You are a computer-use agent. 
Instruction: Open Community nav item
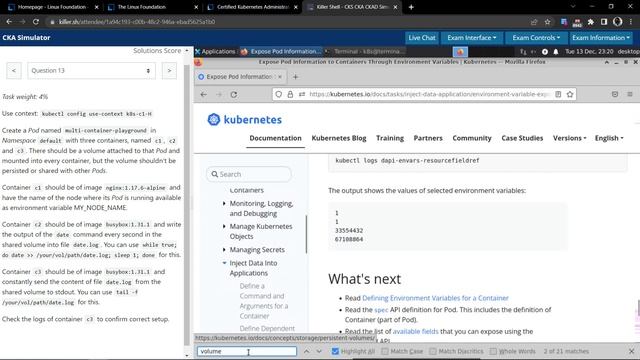472,138
